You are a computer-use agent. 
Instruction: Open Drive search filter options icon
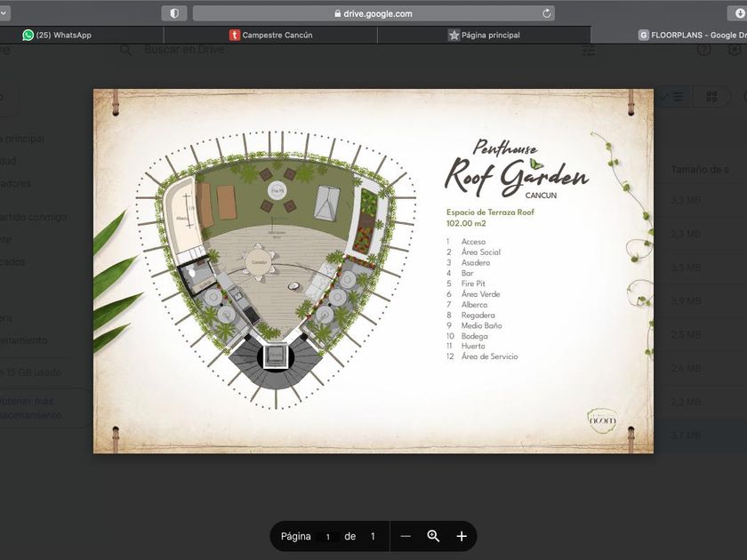(x=589, y=50)
